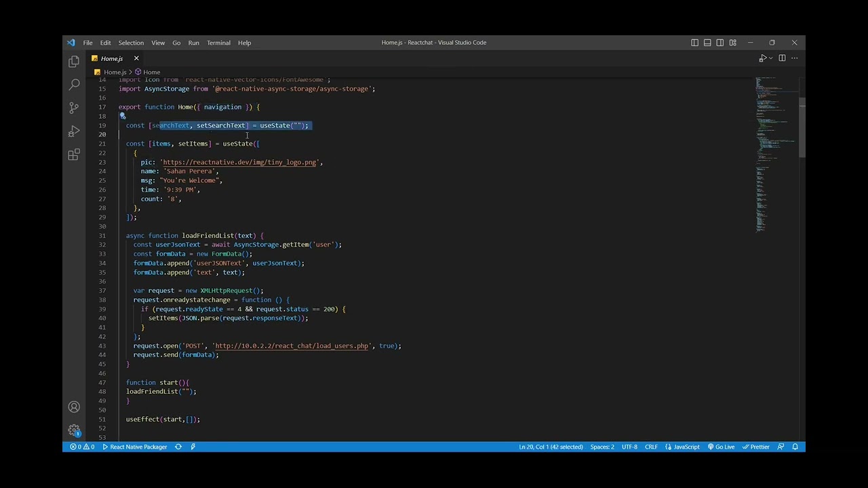
Task: Split the editor to the right
Action: point(782,58)
